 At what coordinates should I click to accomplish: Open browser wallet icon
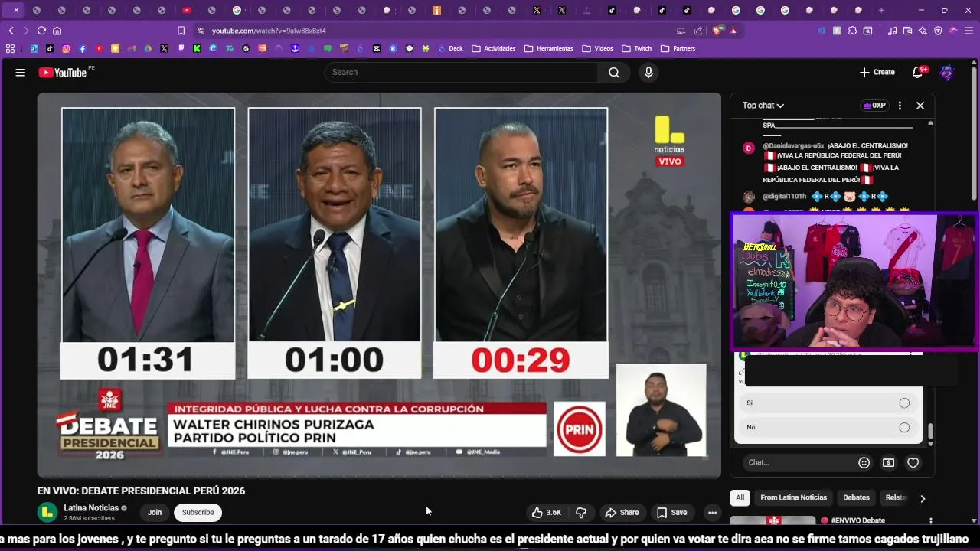907,31
